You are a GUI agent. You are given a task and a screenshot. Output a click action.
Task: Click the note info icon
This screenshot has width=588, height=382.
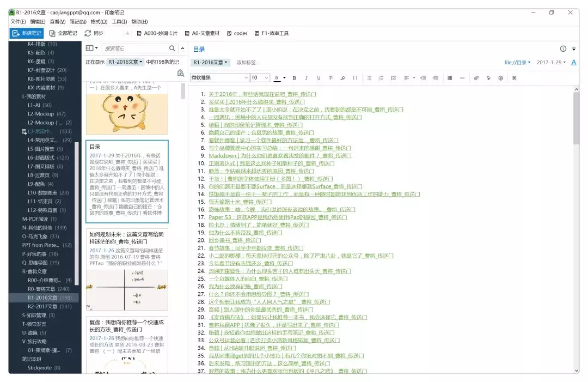[563, 49]
